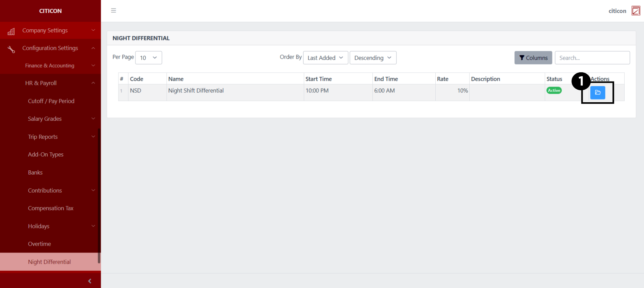Screen dimensions: 644x288
Task: Open the Banks menu item
Action: point(35,172)
